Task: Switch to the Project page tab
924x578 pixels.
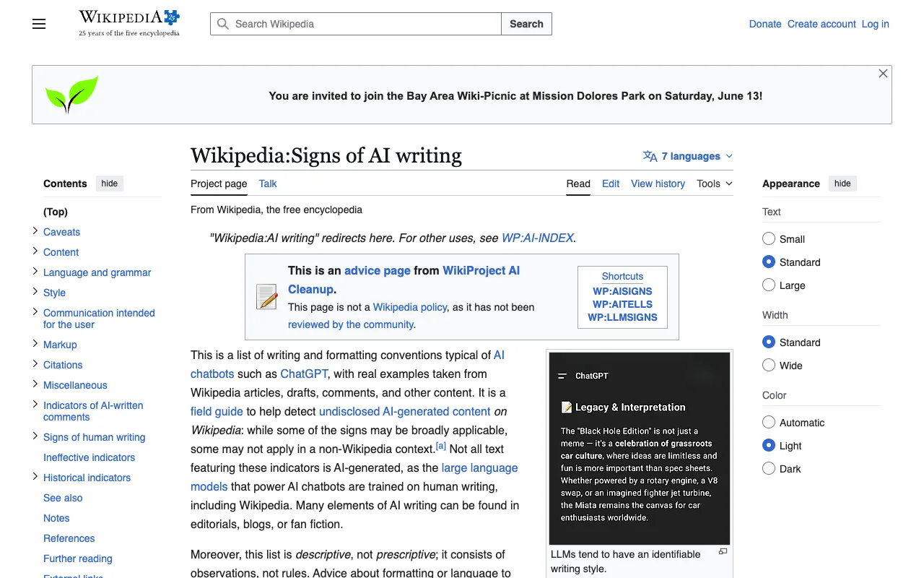Action: coord(219,184)
